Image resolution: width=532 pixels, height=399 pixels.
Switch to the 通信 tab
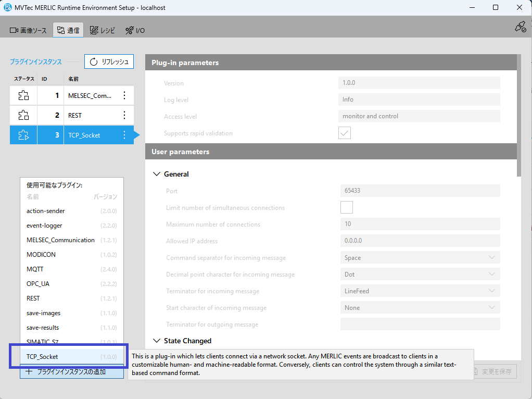(68, 30)
